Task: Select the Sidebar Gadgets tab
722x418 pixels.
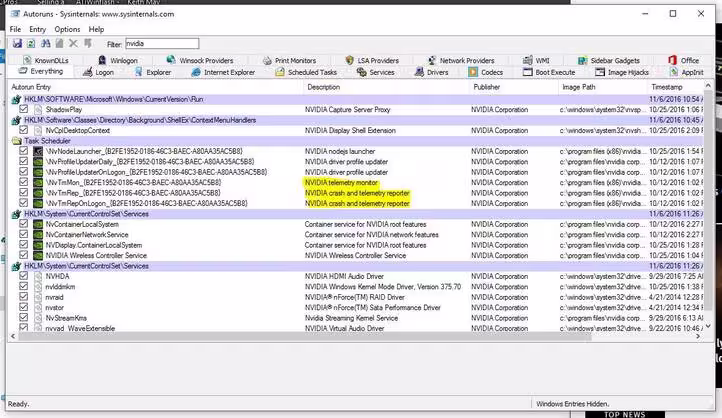Action: (x=609, y=60)
